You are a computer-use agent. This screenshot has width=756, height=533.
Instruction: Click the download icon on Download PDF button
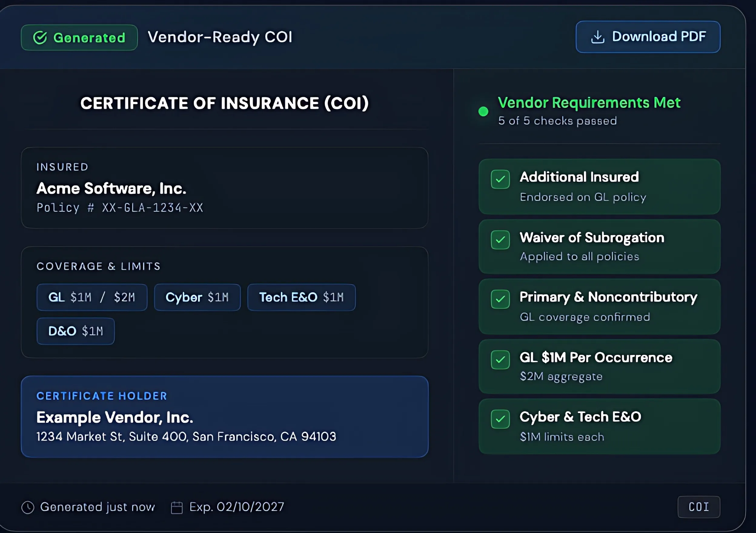tap(598, 37)
